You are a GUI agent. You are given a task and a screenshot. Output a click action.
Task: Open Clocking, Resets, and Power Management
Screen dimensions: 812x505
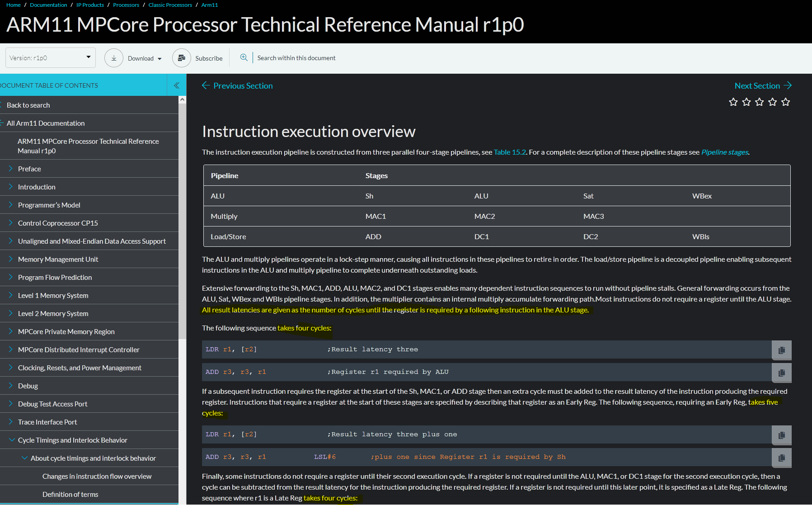[80, 368]
